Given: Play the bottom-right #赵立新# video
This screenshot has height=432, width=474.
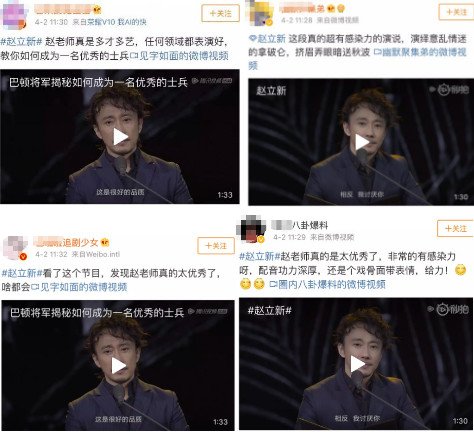Looking at the screenshot, I should [x=358, y=363].
